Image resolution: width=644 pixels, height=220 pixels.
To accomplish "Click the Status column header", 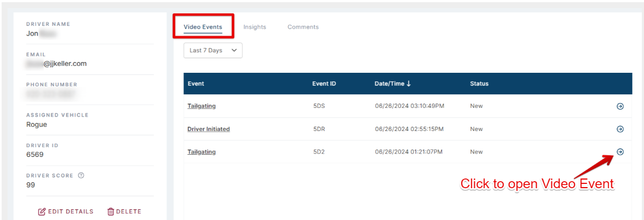I will pyautogui.click(x=479, y=84).
